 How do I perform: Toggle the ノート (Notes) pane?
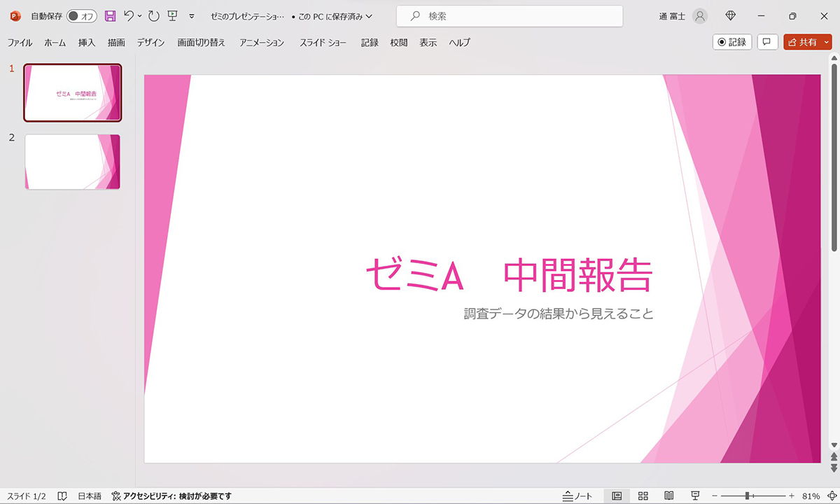[577, 496]
